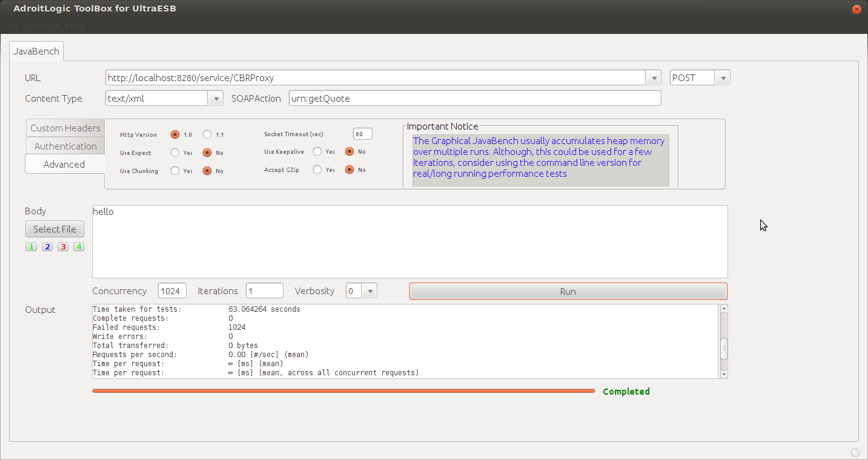Pick No for Use Keepalive

click(x=350, y=151)
